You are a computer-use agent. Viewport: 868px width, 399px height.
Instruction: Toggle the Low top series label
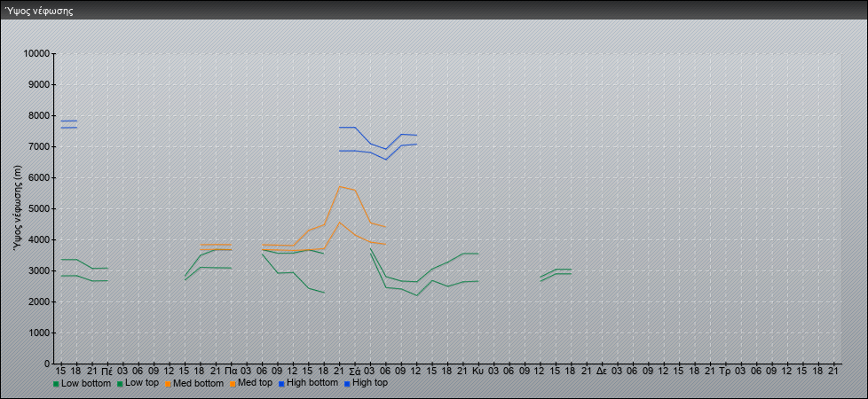[142, 383]
